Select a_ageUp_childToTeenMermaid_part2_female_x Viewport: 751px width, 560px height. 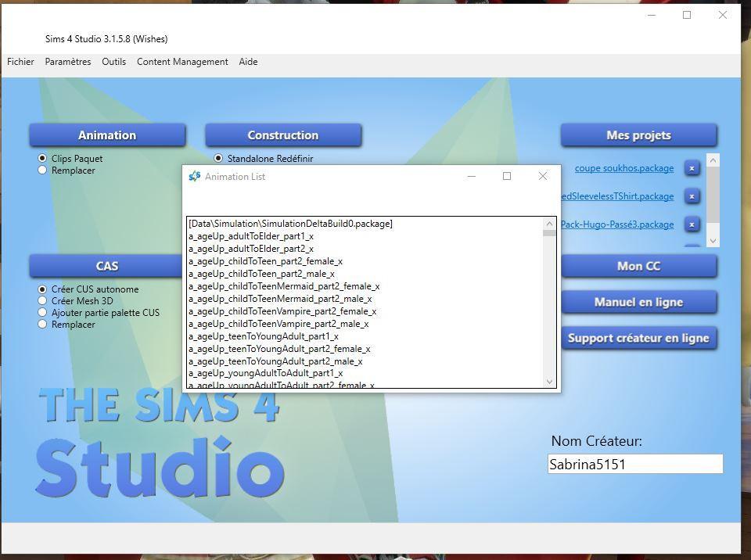[365, 286]
